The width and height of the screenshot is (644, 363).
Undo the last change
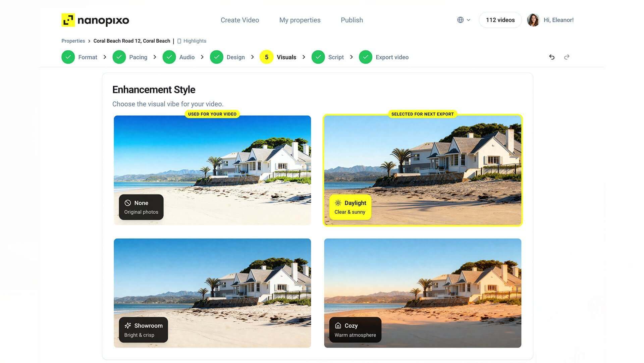point(552,57)
